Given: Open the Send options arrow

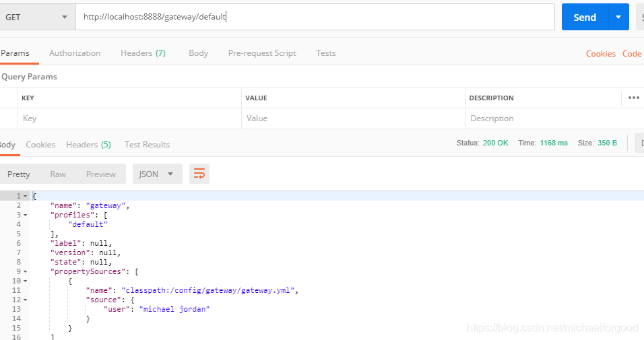Looking at the screenshot, I should click(618, 18).
